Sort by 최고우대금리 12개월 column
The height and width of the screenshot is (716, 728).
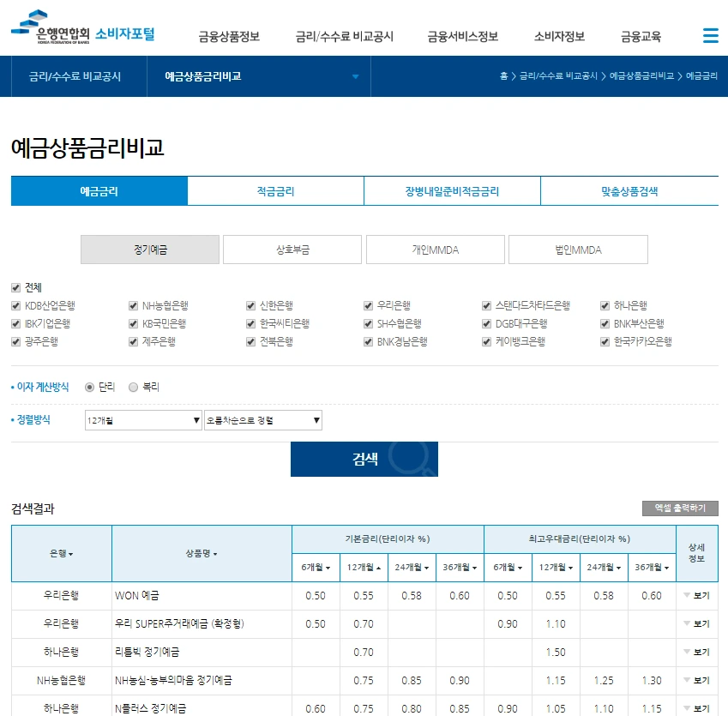[x=556, y=568]
